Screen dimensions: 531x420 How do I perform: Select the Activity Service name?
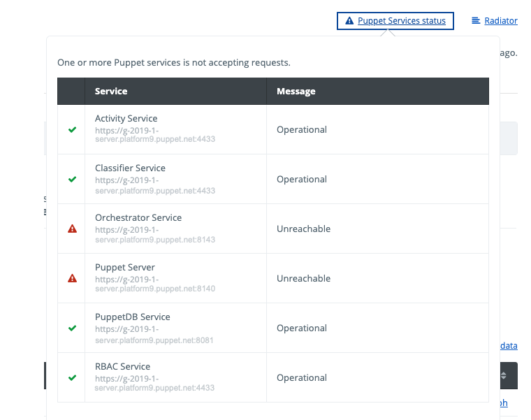(126, 119)
